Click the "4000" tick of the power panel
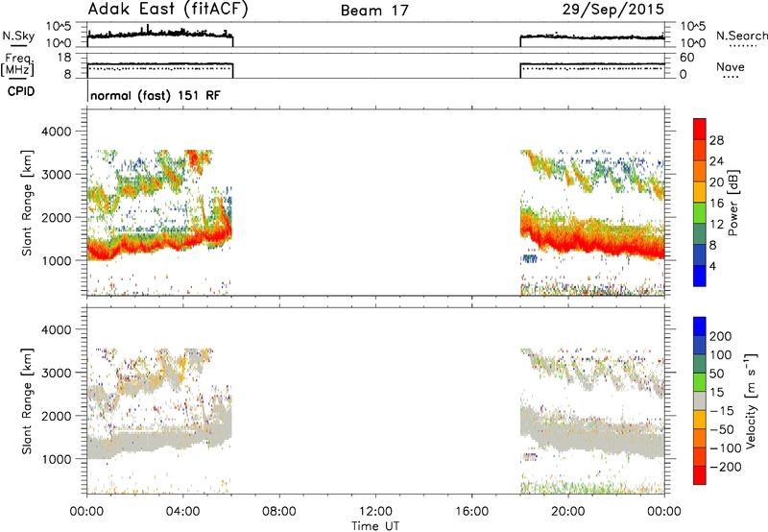 56,132
